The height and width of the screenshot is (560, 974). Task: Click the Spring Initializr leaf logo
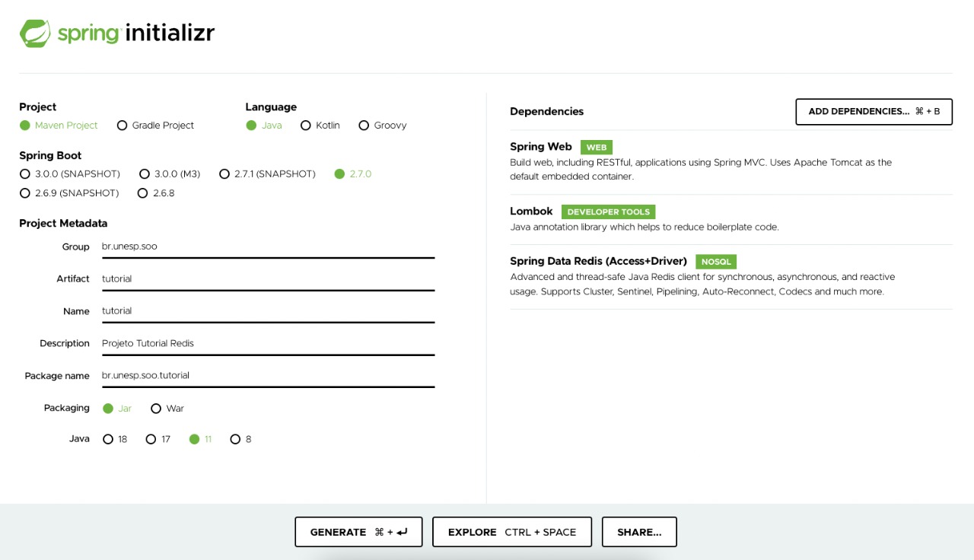35,33
